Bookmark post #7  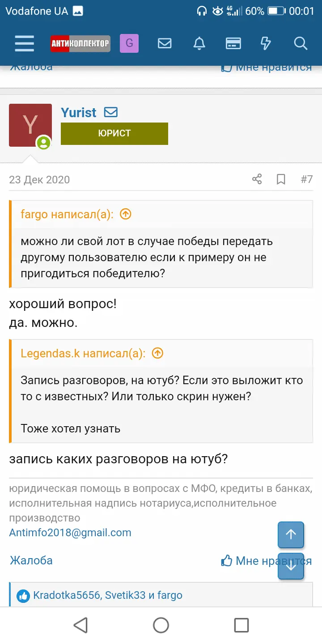[x=281, y=180]
